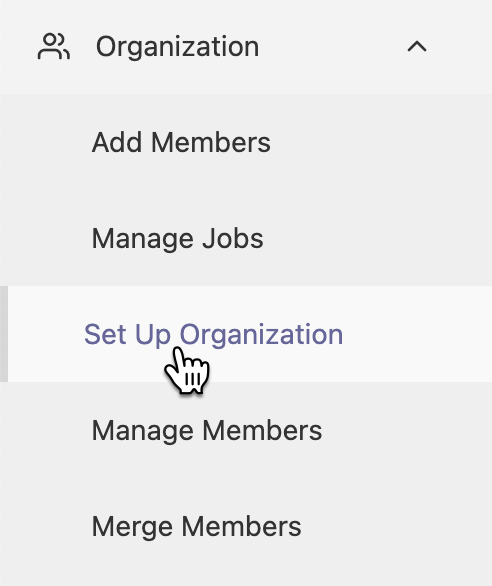The image size is (492, 586).
Task: Click the Manage Members sidebar link
Action: pos(246,430)
